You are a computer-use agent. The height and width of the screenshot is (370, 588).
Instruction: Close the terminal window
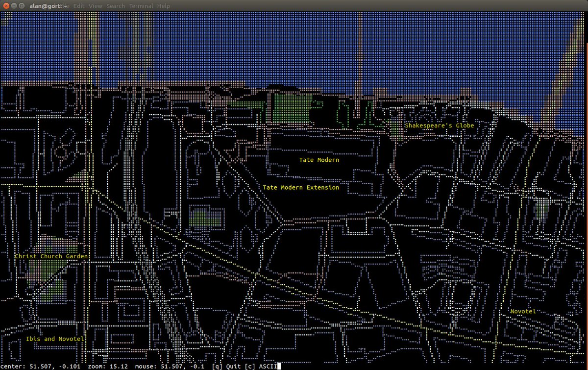click(5, 6)
